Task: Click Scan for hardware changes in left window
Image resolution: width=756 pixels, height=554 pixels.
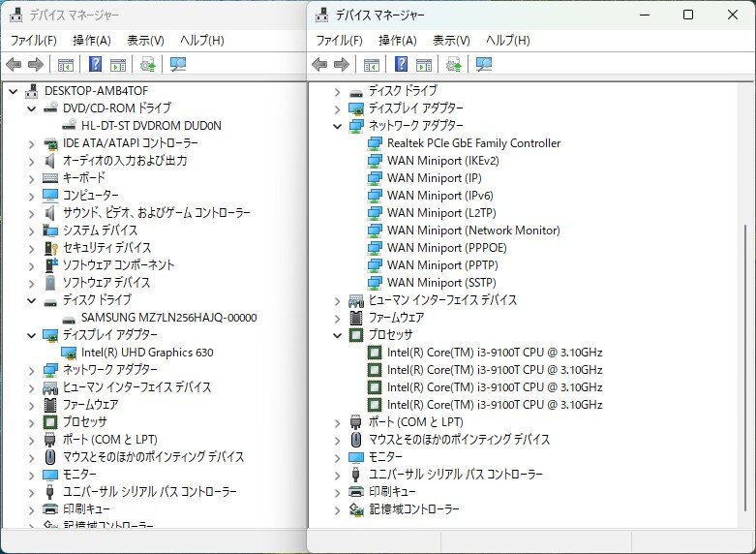Action: 178,64
